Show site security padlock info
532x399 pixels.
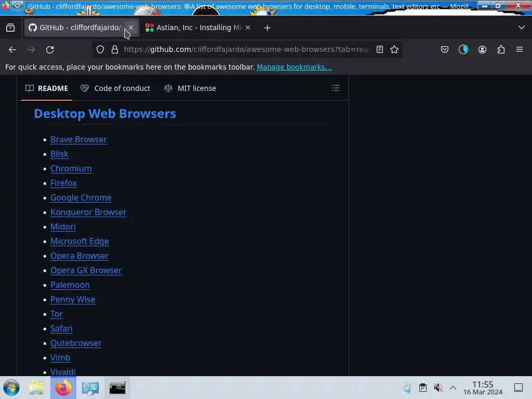115,49
